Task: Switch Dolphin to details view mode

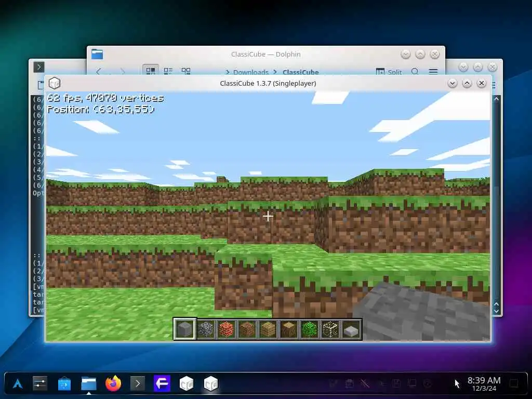Action: click(186, 71)
